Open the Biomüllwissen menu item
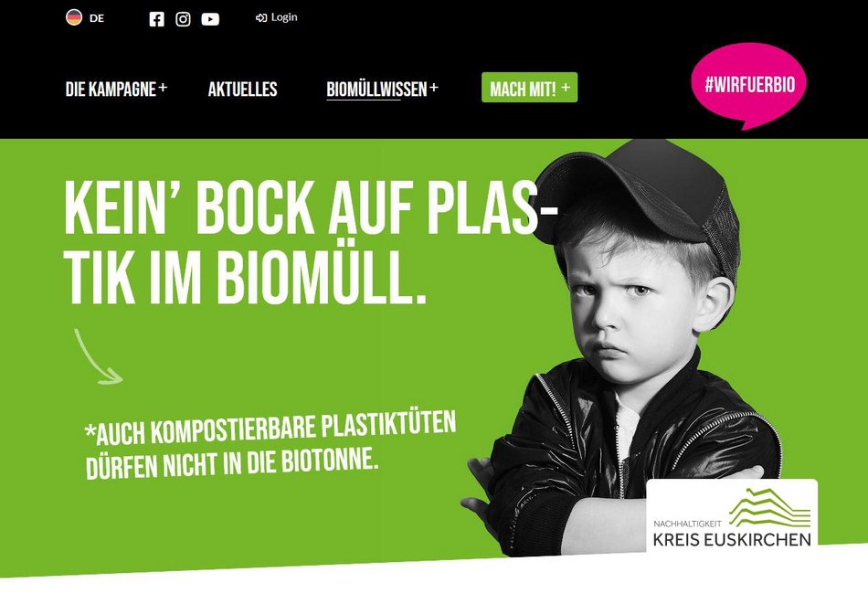 pyautogui.click(x=376, y=90)
